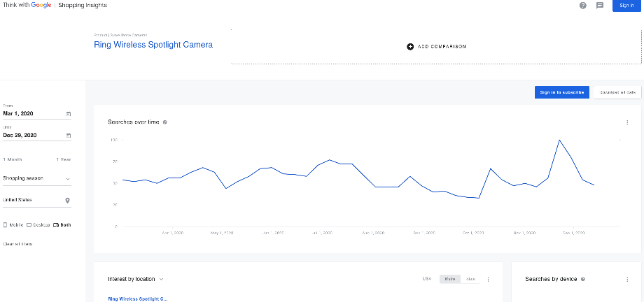Open calendar icon for From date
Image resolution: width=644 pixels, height=302 pixels.
click(x=68, y=113)
